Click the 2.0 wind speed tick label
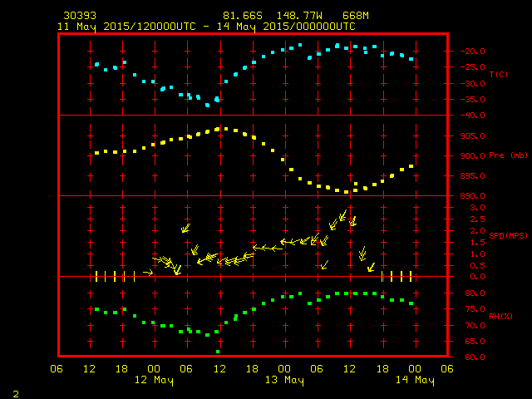This screenshot has height=399, width=532. tap(477, 231)
